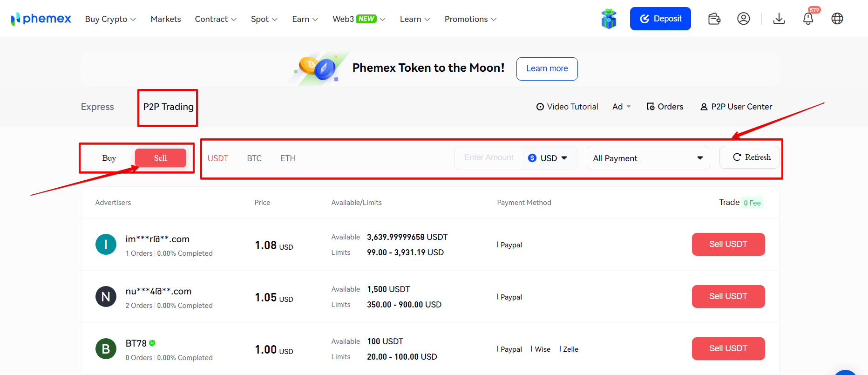Viewport: 868px width, 375px height.
Task: Click limits 20.00 - 100.00 USD
Action: click(x=402, y=357)
